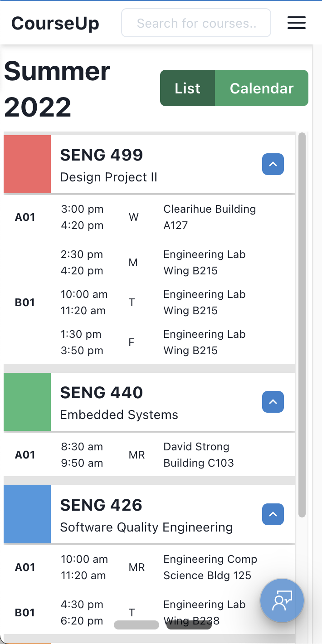322x644 pixels.
Task: Click the vertical course list scrollbar
Action: point(302,324)
